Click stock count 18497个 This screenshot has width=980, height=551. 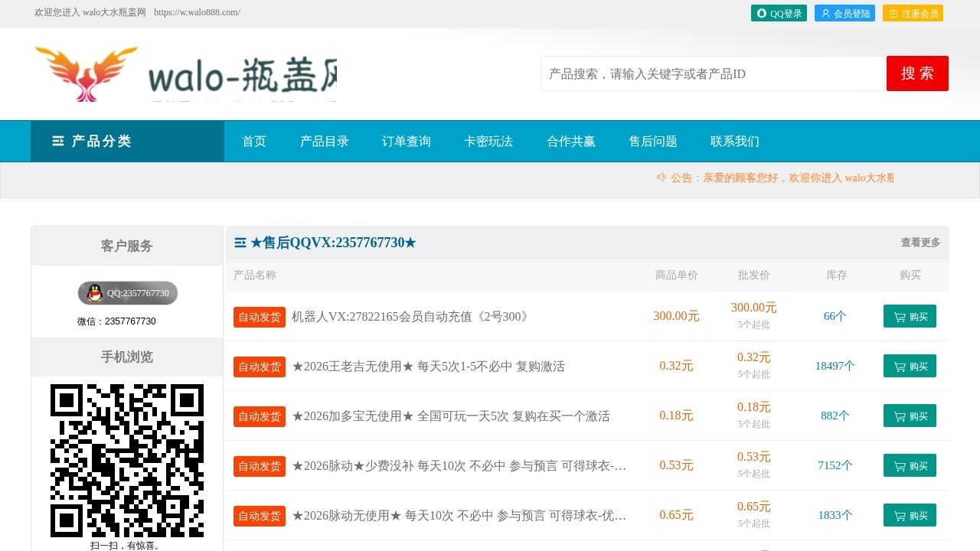click(x=835, y=366)
